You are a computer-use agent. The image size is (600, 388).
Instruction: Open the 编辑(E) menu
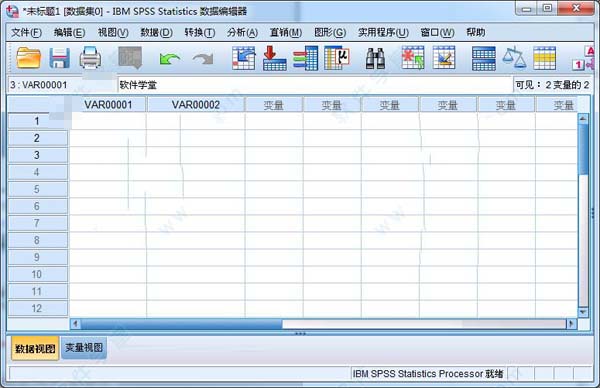coord(69,33)
